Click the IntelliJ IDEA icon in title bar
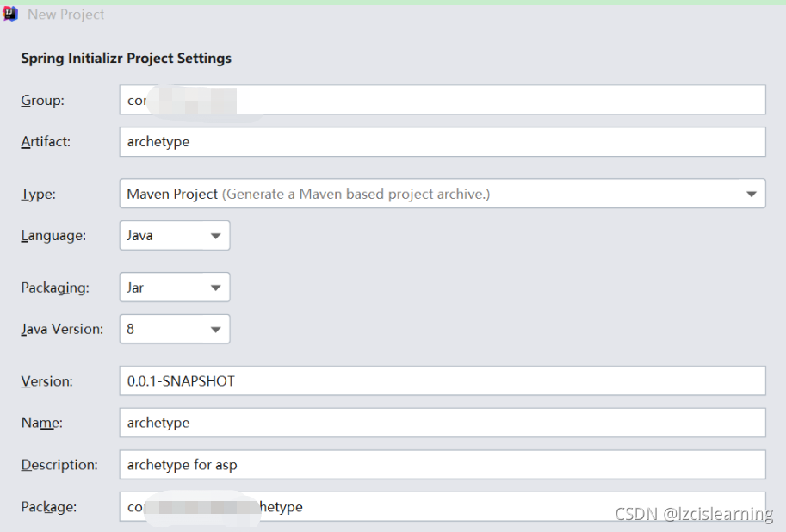 tap(10, 14)
